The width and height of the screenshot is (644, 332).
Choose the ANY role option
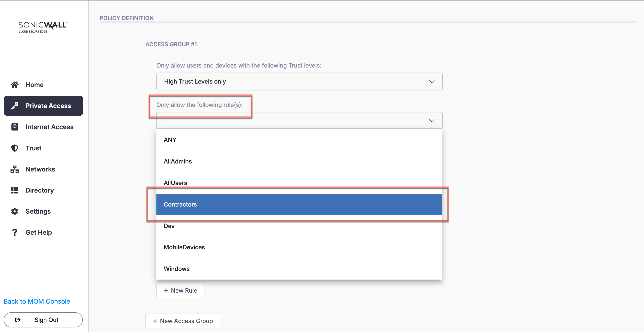pos(299,140)
